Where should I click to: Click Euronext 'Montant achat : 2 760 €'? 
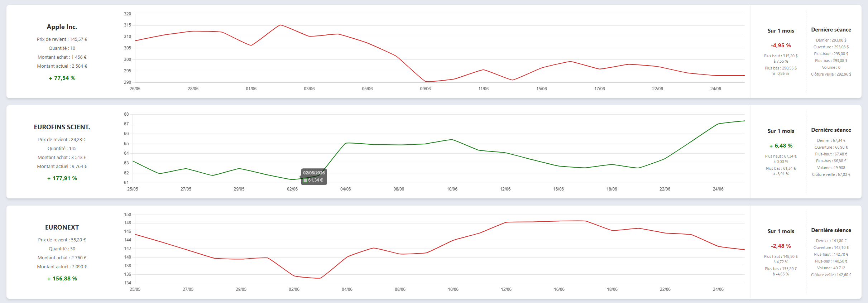click(62, 258)
